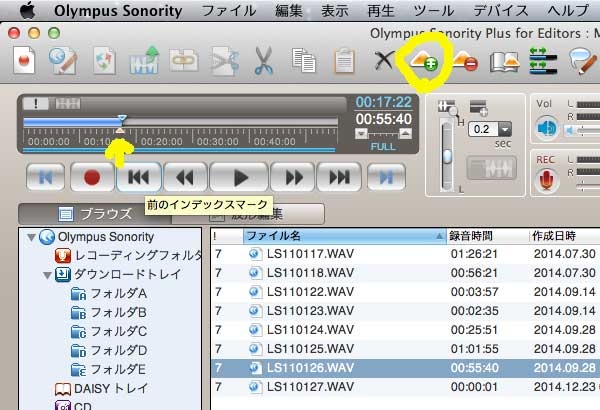Select the Cut scissors tool
The height and width of the screenshot is (410, 600).
[264, 60]
